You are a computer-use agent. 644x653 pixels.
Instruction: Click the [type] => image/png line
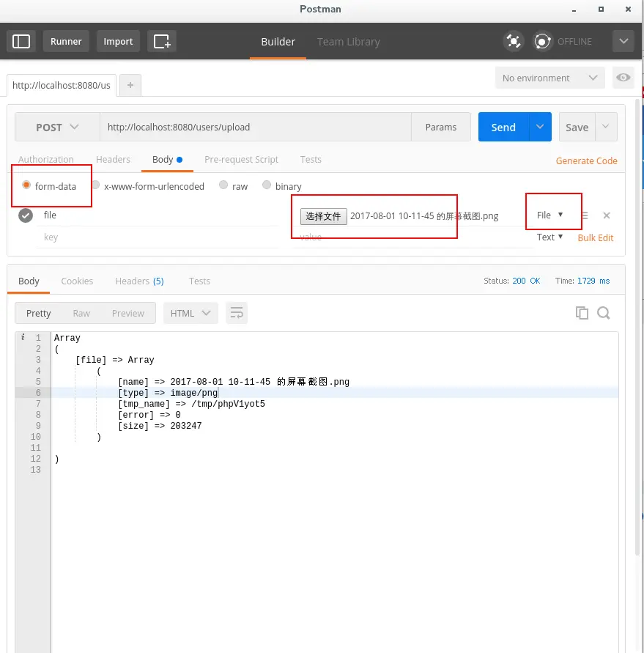pyautogui.click(x=168, y=393)
